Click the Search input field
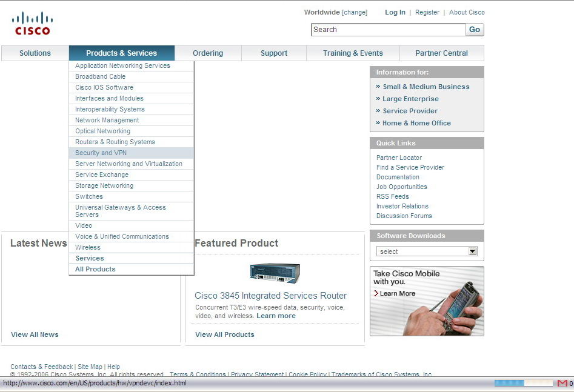Screen dimensions: 574x392 click(389, 30)
